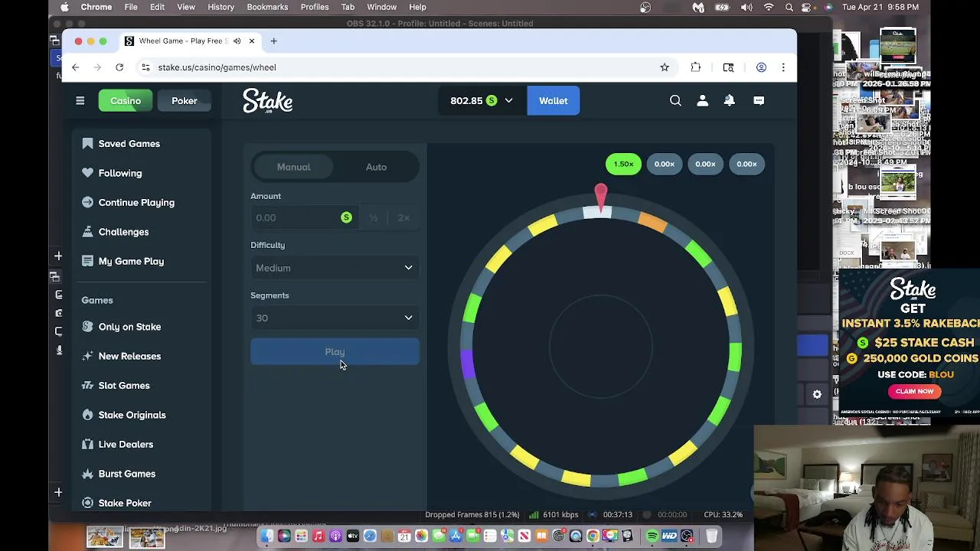Screen dimensions: 980x551
Task: View site information icon in address bar
Action: [145, 67]
